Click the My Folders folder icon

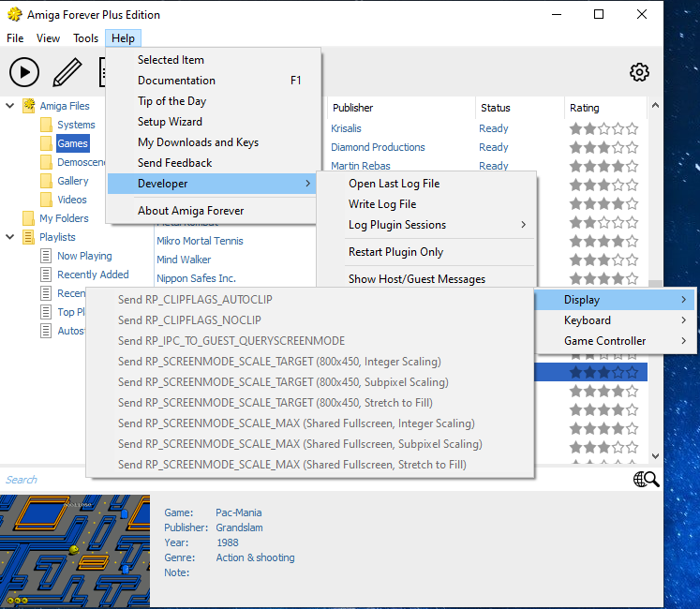click(x=28, y=218)
